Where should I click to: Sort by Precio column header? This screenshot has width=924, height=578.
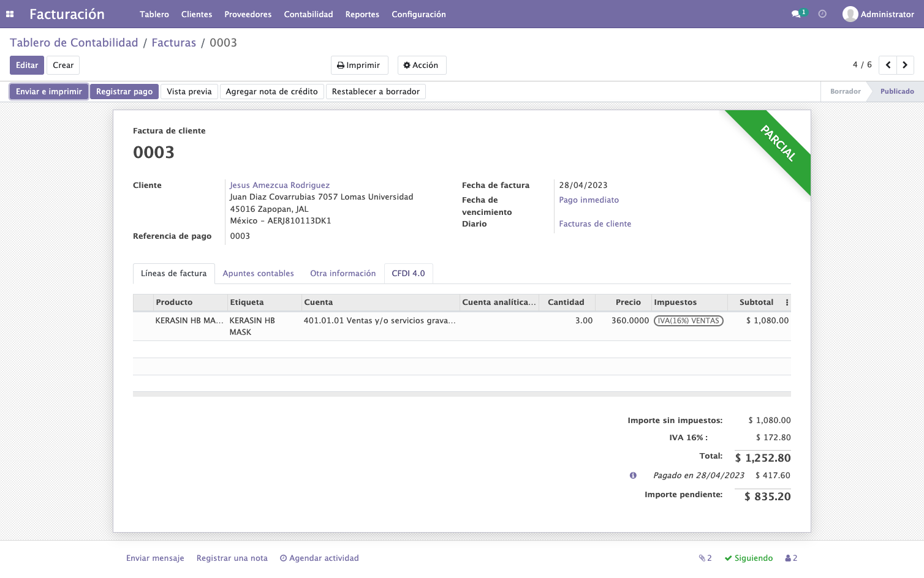pyautogui.click(x=623, y=302)
